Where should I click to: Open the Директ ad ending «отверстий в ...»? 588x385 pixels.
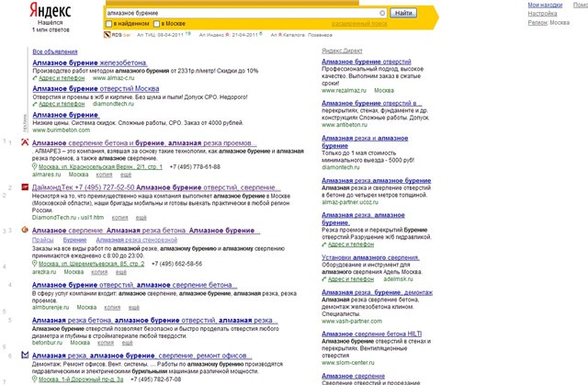pos(371,103)
